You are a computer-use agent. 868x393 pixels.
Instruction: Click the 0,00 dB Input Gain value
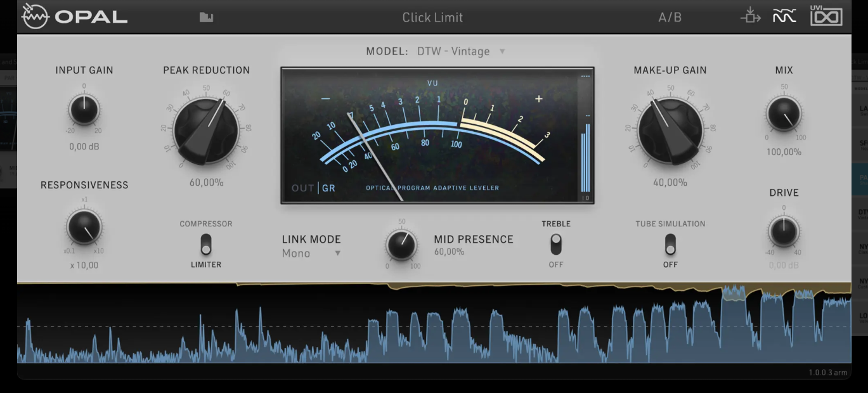[x=84, y=147]
